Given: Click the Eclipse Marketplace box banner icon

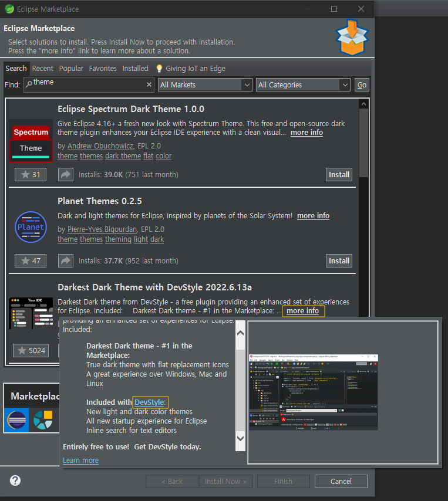Looking at the screenshot, I should 352,38.
